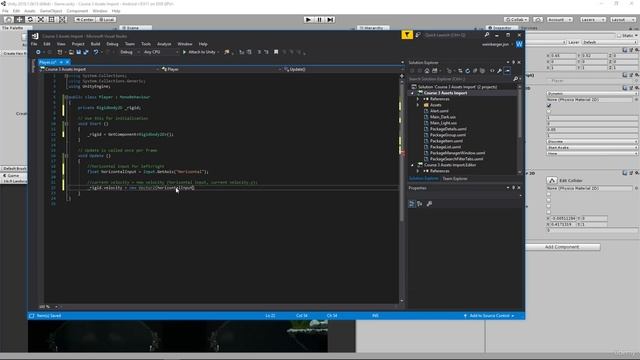Click the Navigate Backward icon
The width and height of the screenshot is (640, 360).
point(38,52)
